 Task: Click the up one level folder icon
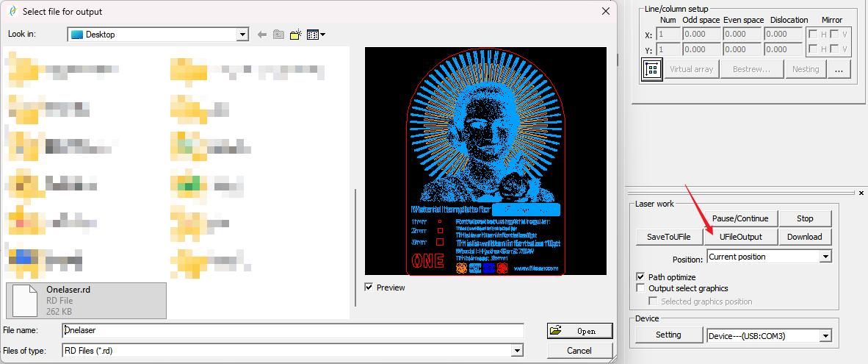[278, 35]
